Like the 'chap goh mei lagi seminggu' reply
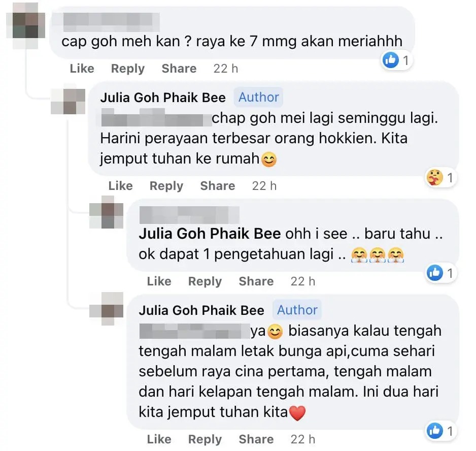Image resolution: width=476 pixels, height=451 pixels. 120,186
